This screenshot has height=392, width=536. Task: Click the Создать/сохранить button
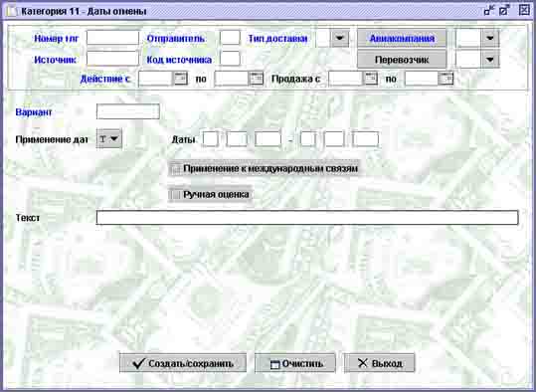pos(183,363)
